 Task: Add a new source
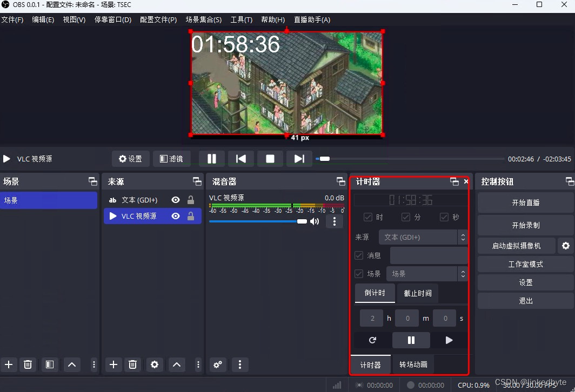pyautogui.click(x=113, y=364)
